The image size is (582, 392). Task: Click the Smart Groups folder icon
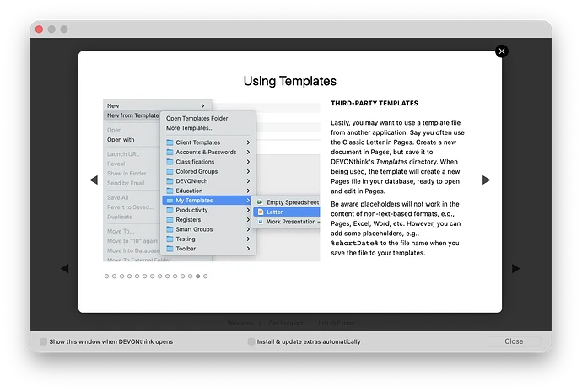[x=170, y=229]
